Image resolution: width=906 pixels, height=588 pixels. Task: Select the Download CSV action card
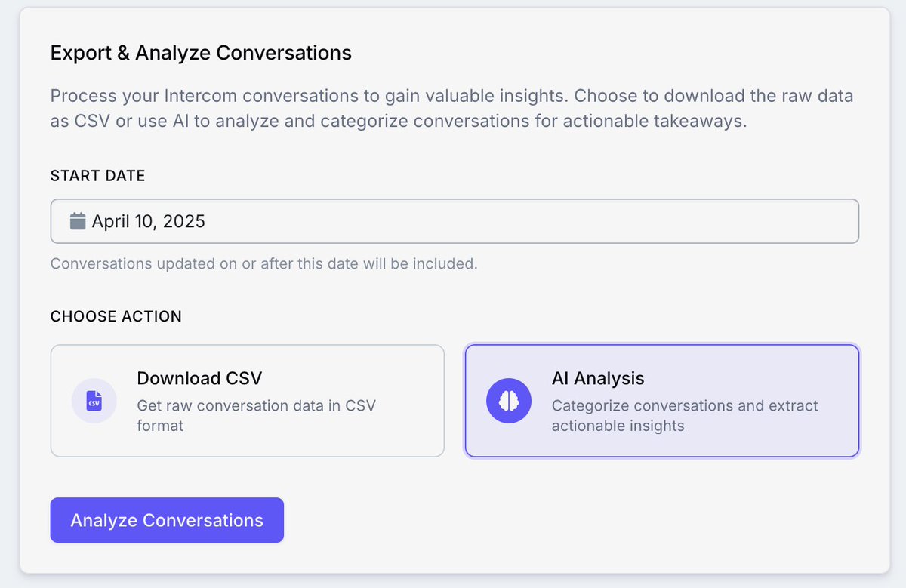click(248, 401)
